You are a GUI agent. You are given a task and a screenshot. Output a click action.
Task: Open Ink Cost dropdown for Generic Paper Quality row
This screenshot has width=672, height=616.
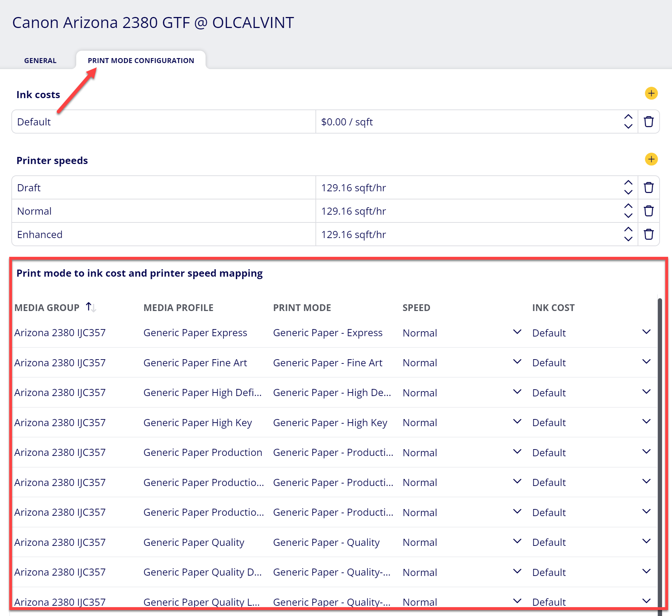[x=646, y=542]
